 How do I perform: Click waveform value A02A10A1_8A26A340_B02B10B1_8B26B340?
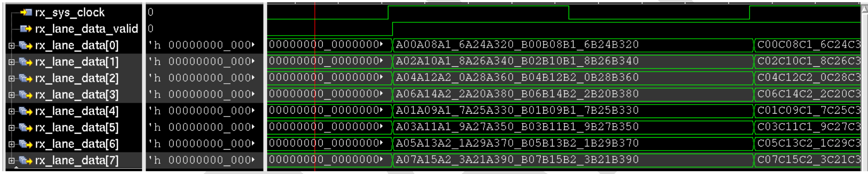[x=517, y=61]
